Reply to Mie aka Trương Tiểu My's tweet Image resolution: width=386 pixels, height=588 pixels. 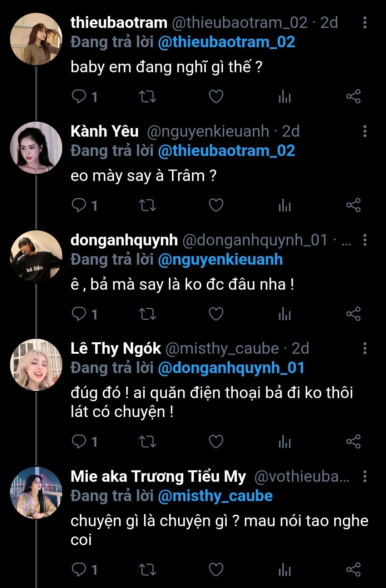(x=79, y=570)
